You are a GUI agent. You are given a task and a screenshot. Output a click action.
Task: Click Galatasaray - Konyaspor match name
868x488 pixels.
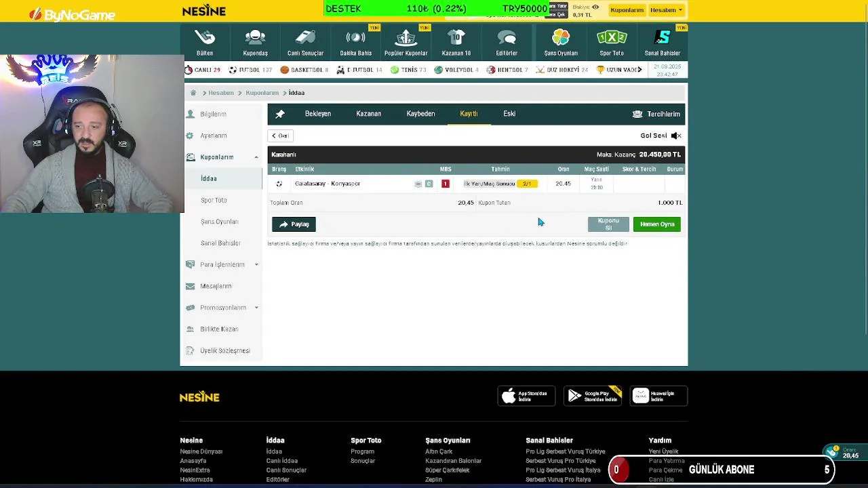(x=328, y=184)
